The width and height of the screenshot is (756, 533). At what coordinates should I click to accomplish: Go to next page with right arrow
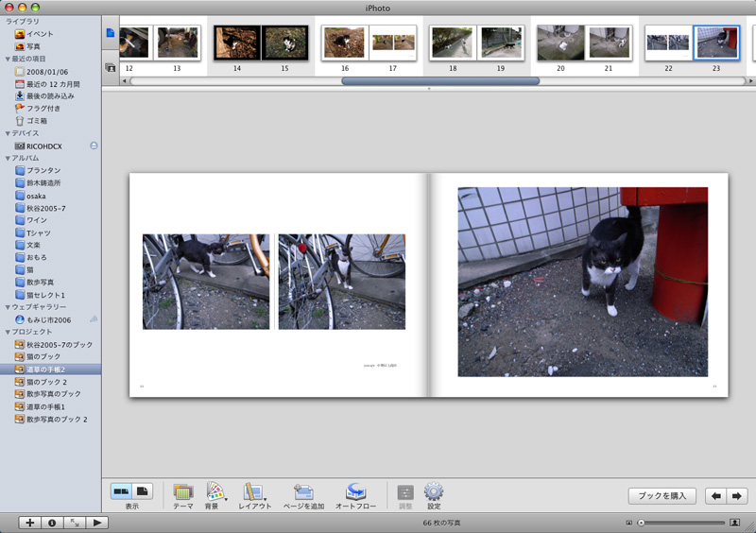coord(738,496)
